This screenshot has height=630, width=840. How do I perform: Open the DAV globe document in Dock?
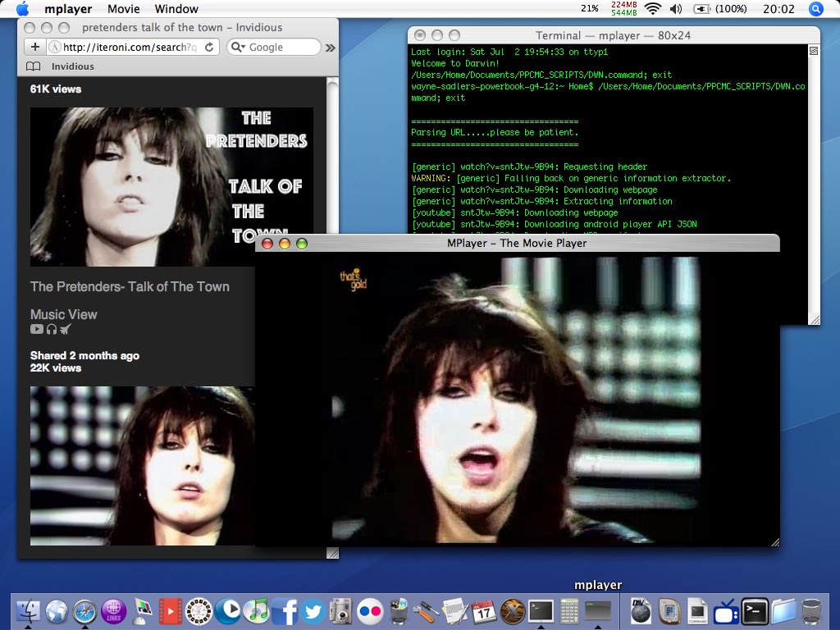tap(640, 611)
